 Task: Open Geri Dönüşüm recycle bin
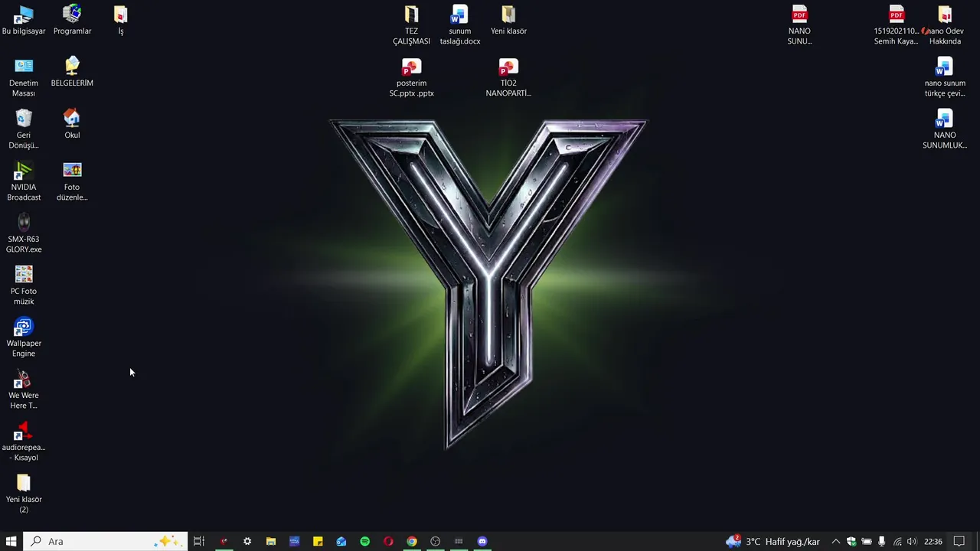(24, 129)
